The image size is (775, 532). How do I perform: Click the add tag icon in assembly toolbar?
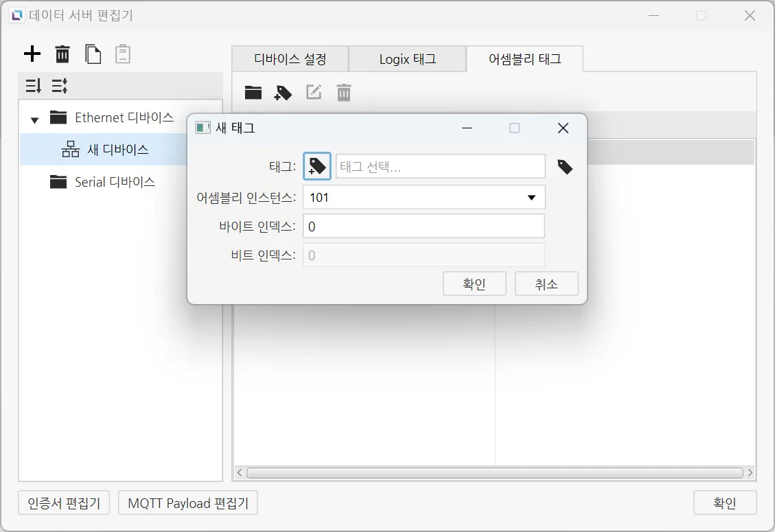pos(283,93)
